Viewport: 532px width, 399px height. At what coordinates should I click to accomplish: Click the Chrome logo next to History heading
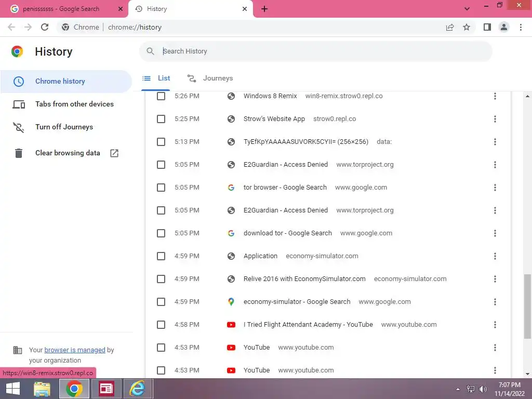click(17, 51)
